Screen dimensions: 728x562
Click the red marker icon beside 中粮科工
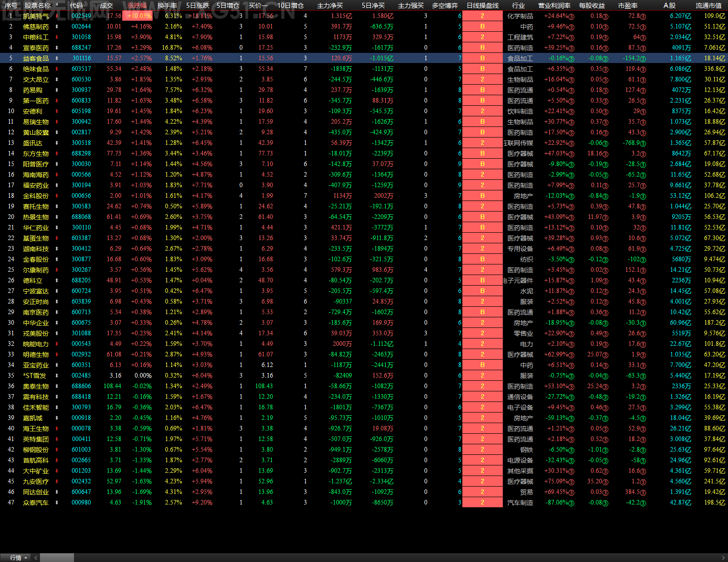pyautogui.click(x=57, y=37)
